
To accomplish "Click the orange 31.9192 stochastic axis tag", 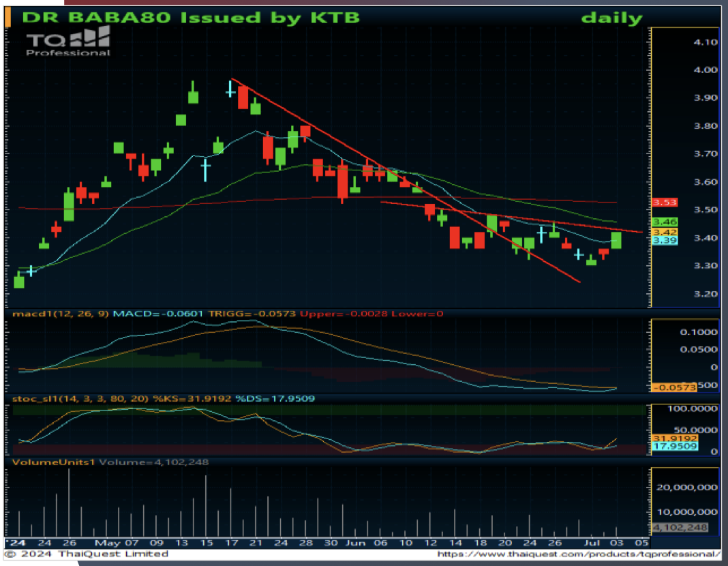I will (x=675, y=438).
